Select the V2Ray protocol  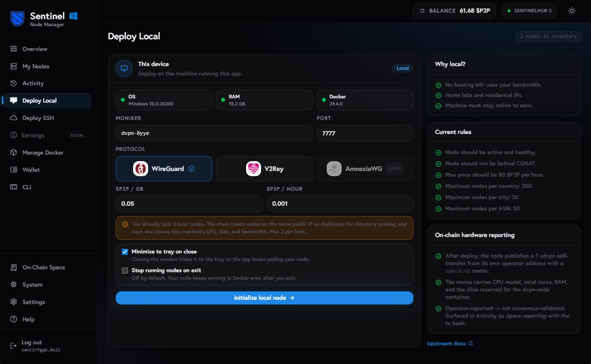[x=264, y=169]
